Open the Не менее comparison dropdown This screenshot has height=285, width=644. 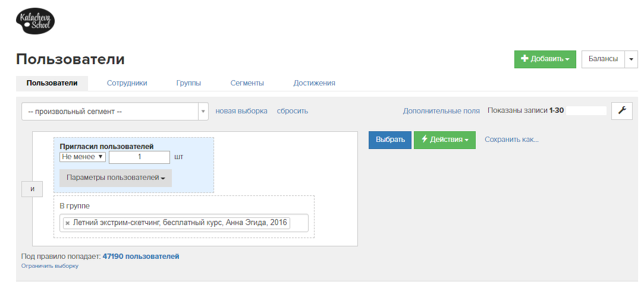[x=83, y=157]
